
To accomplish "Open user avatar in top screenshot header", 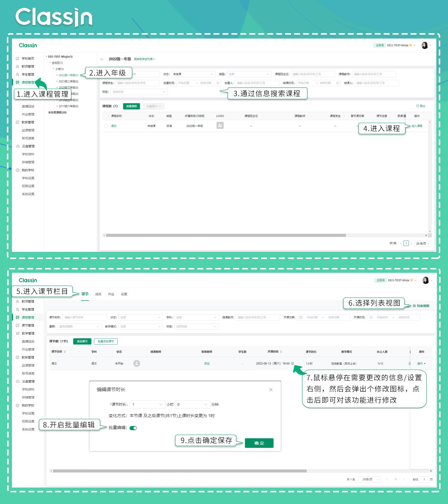I will [x=424, y=45].
